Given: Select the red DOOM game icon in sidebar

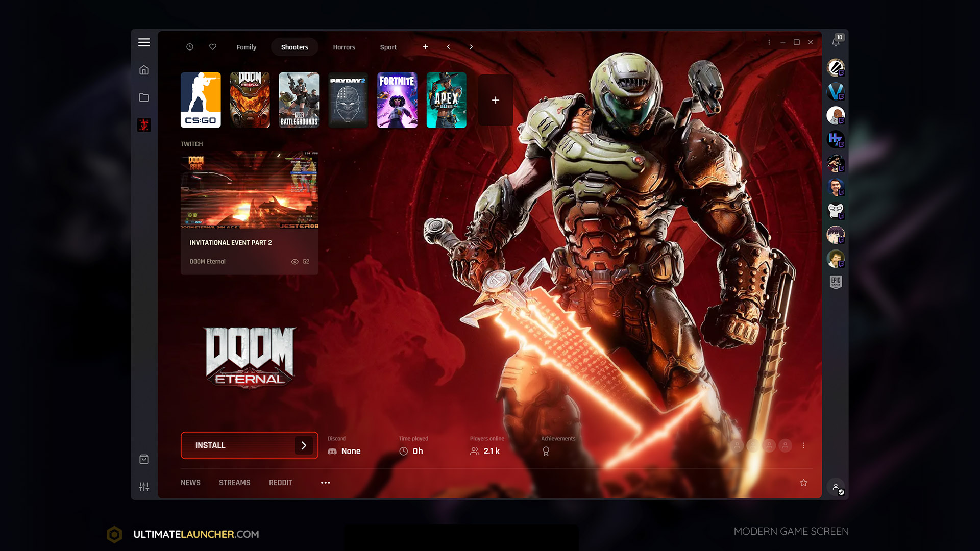Looking at the screenshot, I should coord(144,125).
